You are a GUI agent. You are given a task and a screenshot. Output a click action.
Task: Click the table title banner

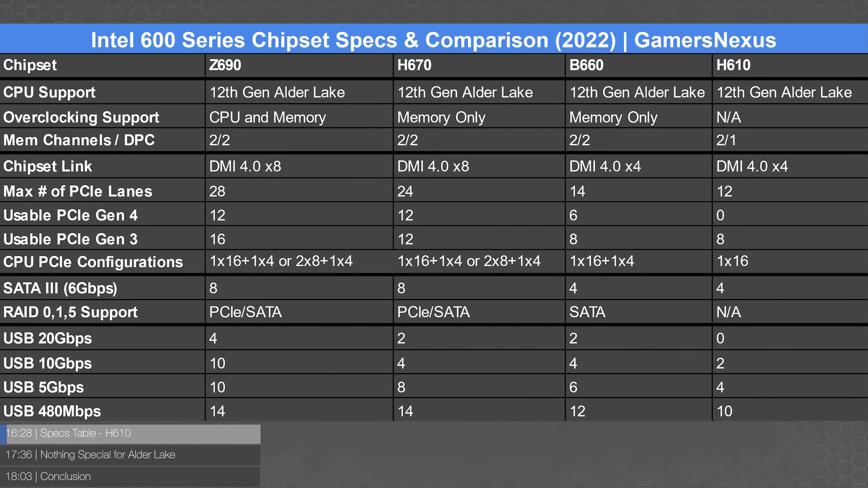[434, 40]
